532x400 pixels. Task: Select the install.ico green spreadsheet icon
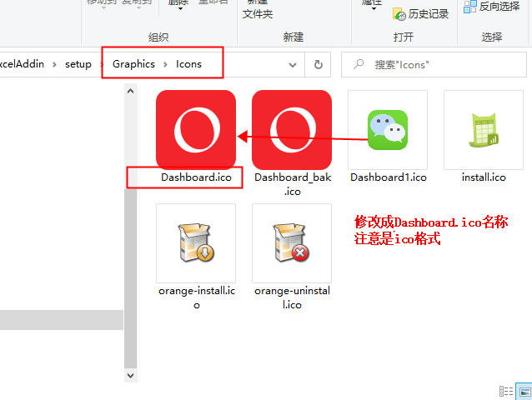pyautogui.click(x=484, y=130)
